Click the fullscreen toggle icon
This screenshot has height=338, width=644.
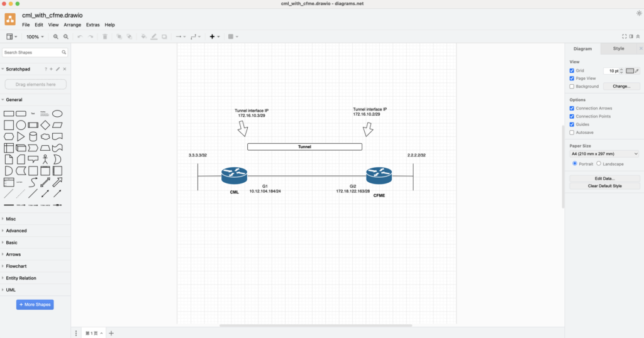624,36
